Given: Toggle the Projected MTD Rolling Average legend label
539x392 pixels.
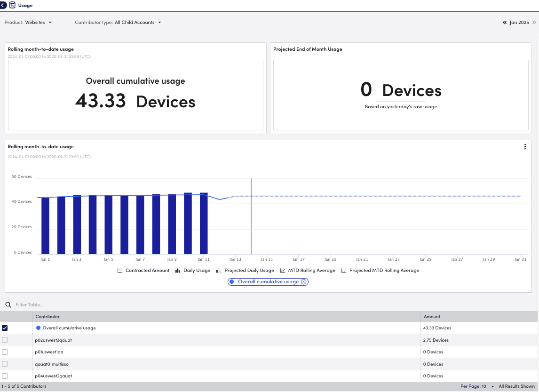Looking at the screenshot, I should click(x=384, y=271).
